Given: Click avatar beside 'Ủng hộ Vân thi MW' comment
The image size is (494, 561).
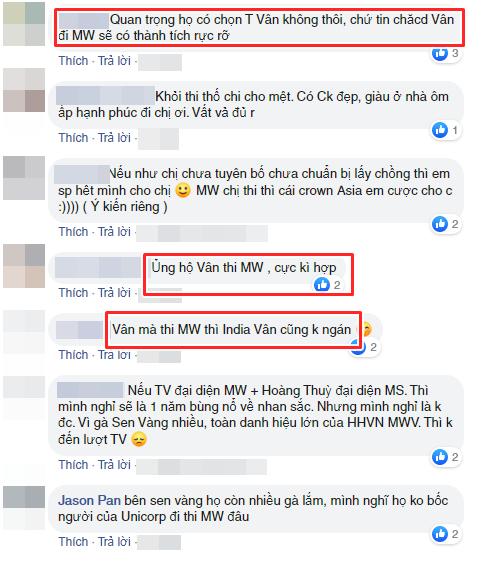Looking at the screenshot, I should (24, 266).
